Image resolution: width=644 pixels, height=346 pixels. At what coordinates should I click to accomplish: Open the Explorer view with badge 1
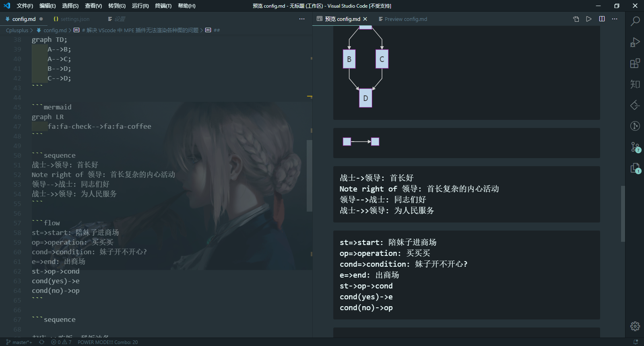click(x=635, y=168)
